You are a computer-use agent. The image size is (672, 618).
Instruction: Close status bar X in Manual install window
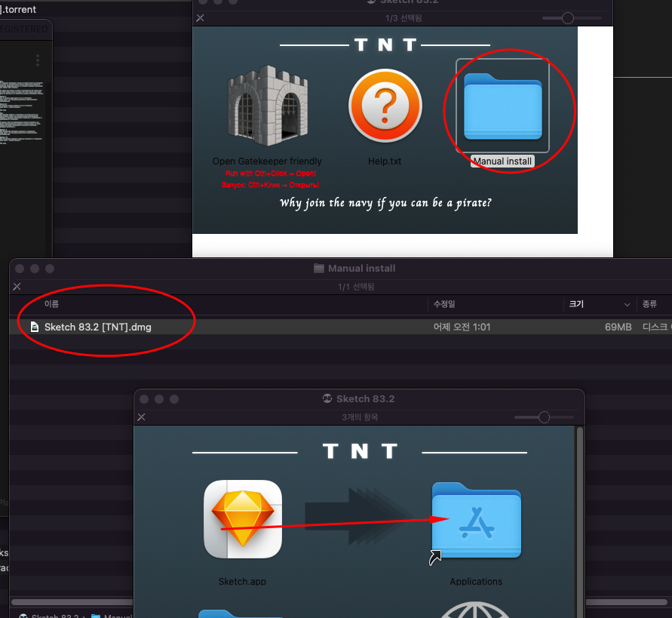click(17, 287)
